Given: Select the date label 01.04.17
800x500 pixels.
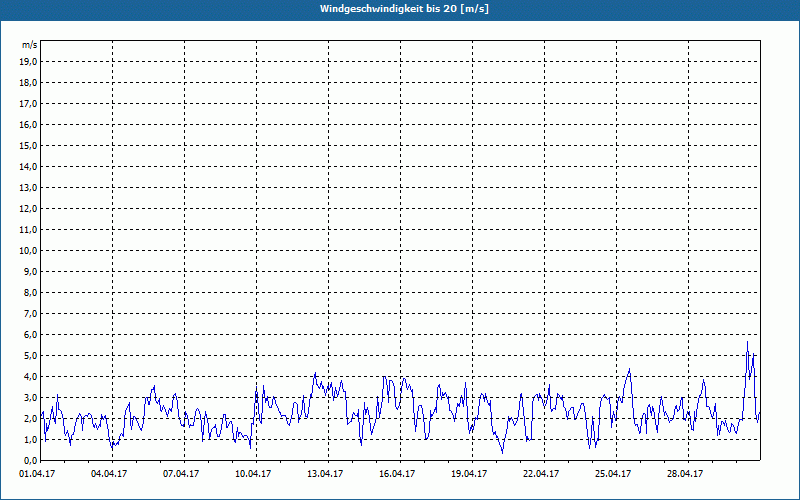Looking at the screenshot, I should point(37,473).
